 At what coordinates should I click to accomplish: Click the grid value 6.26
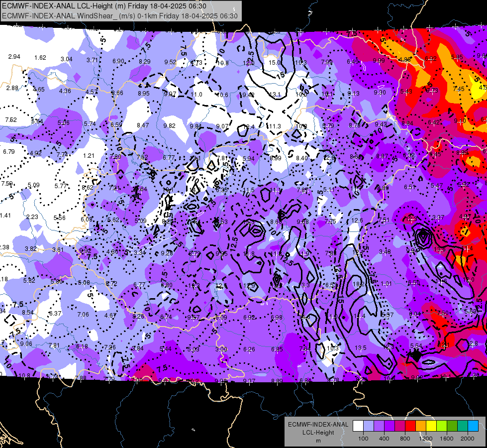click(x=249, y=349)
